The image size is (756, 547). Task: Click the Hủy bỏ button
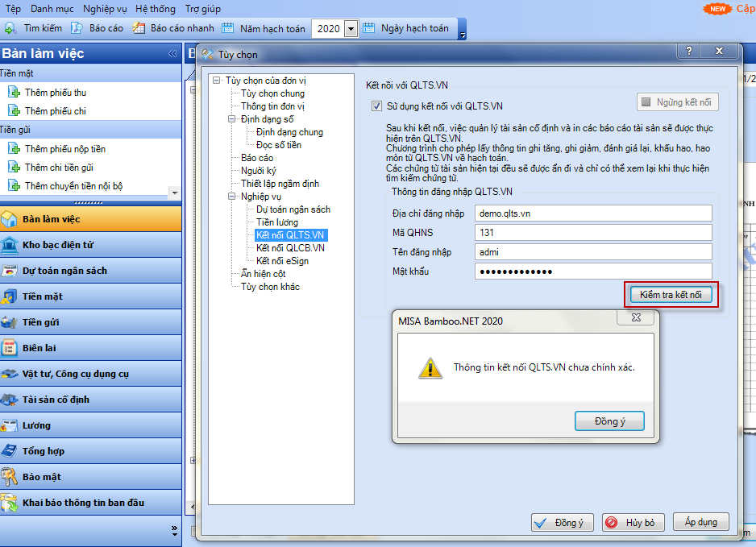(633, 522)
